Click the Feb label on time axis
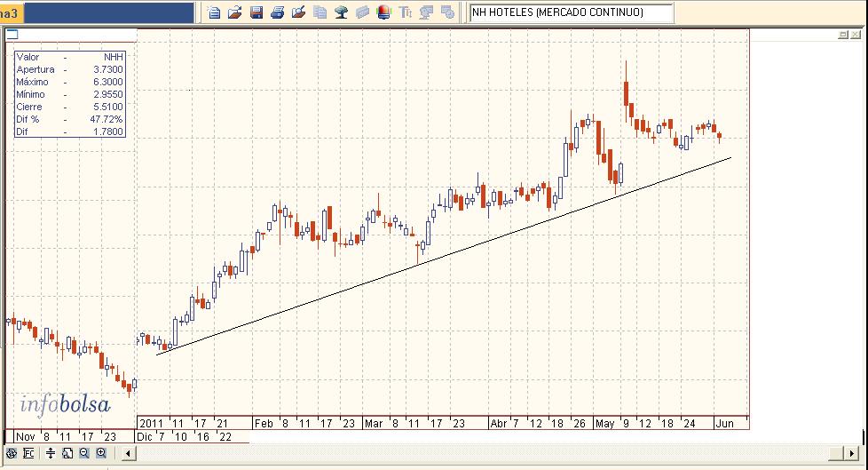Viewport: 868px width, 470px height. tap(264, 424)
